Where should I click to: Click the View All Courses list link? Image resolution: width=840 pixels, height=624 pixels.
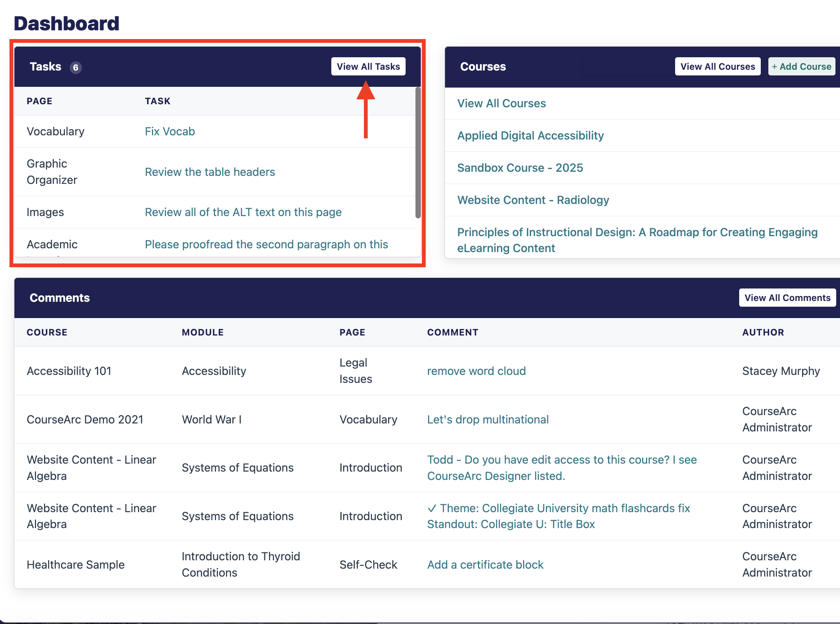[x=501, y=103]
